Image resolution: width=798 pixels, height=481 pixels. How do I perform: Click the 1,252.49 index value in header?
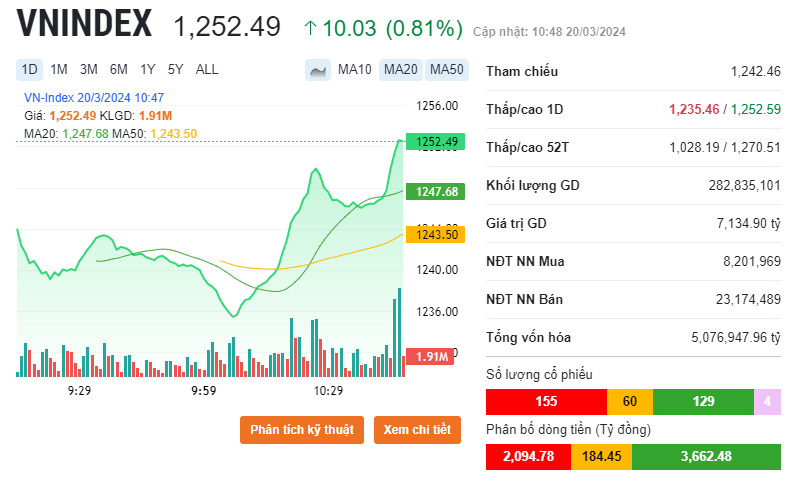coord(227,26)
